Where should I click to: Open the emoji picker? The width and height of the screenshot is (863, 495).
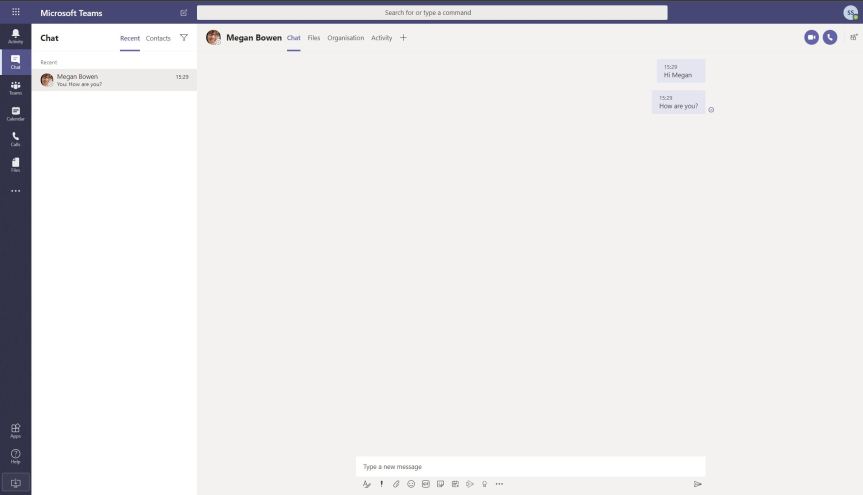(411, 484)
